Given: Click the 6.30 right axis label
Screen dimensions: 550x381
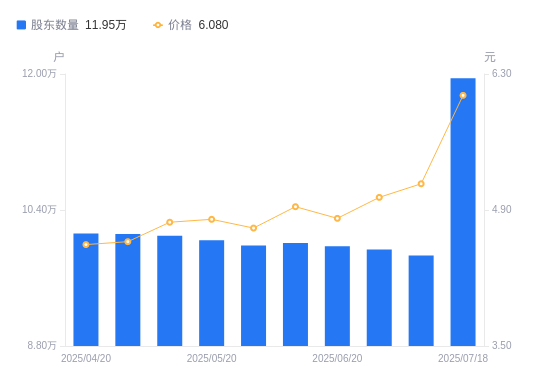Looking at the screenshot, I should pyautogui.click(x=502, y=73).
